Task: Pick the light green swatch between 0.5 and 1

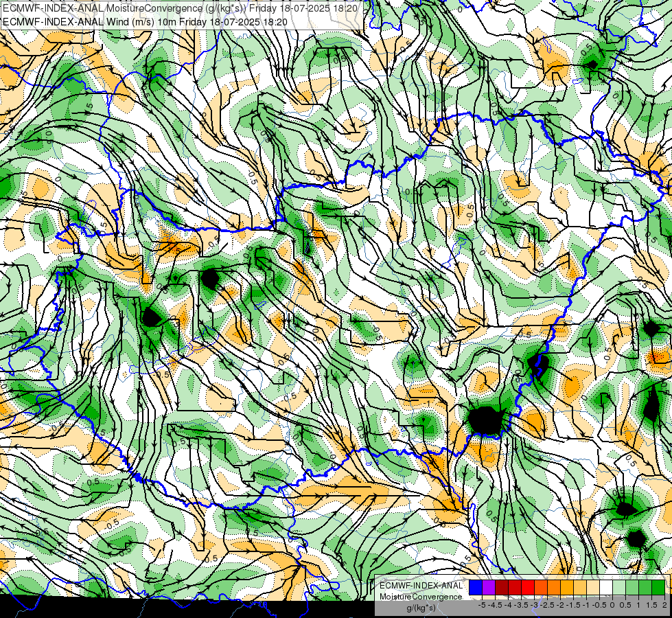Action: [632, 587]
